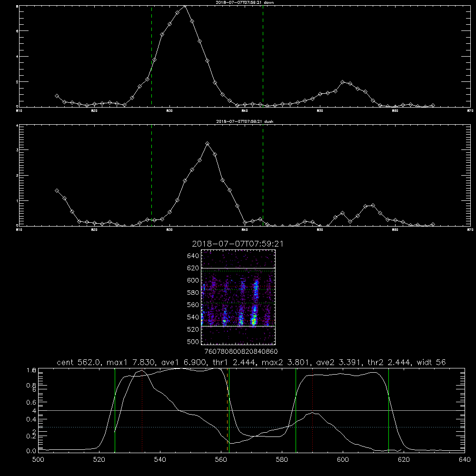Click the right green dashed line in dusk plot
The width and height of the screenshot is (476, 476).
pyautogui.click(x=263, y=176)
